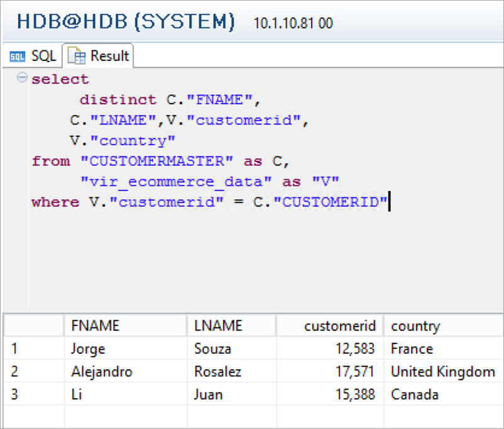Click row number 3 in results
The width and height of the screenshot is (504, 429).
click(x=34, y=394)
